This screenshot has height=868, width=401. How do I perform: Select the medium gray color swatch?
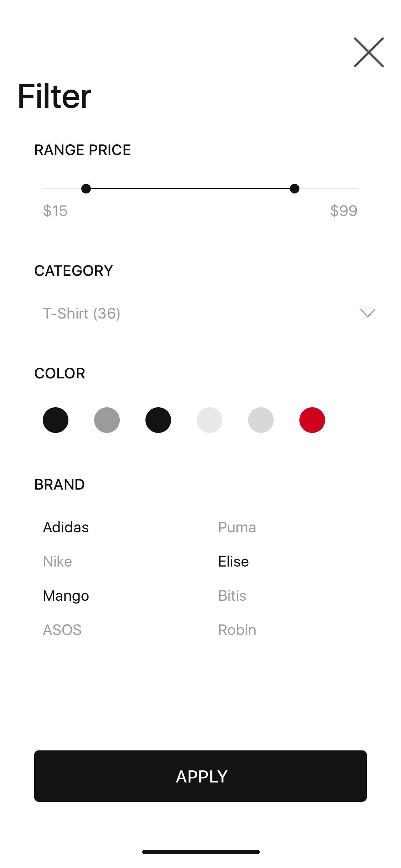tap(107, 420)
